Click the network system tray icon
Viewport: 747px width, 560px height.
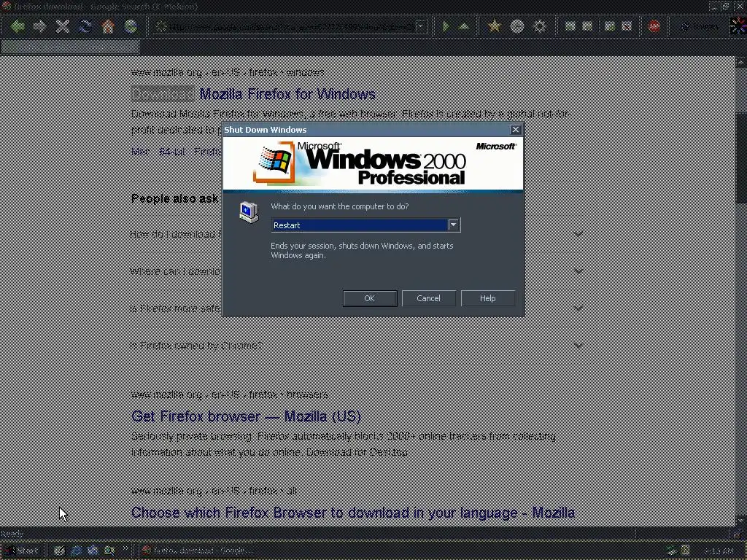pos(672,551)
